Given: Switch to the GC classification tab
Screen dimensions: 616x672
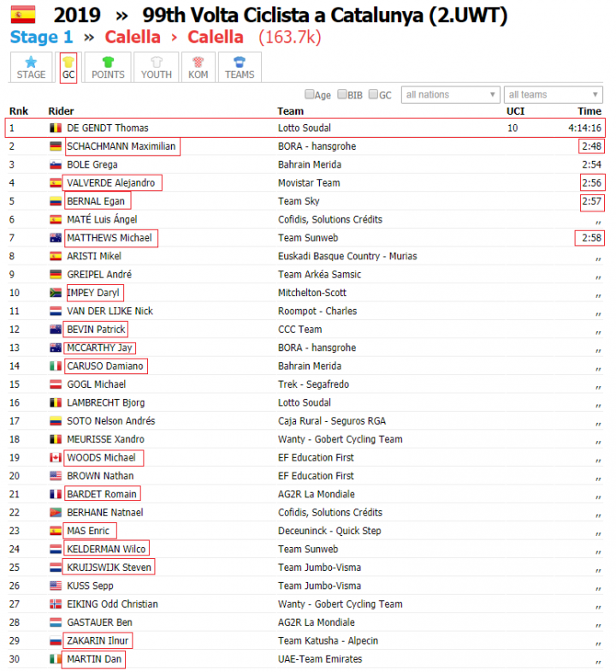Looking at the screenshot, I should [x=68, y=68].
